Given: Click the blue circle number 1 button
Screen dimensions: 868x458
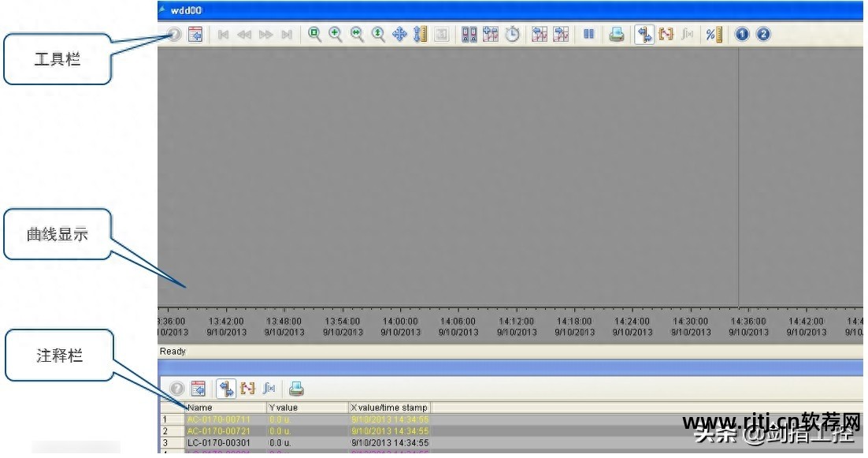Looking at the screenshot, I should click(741, 35).
